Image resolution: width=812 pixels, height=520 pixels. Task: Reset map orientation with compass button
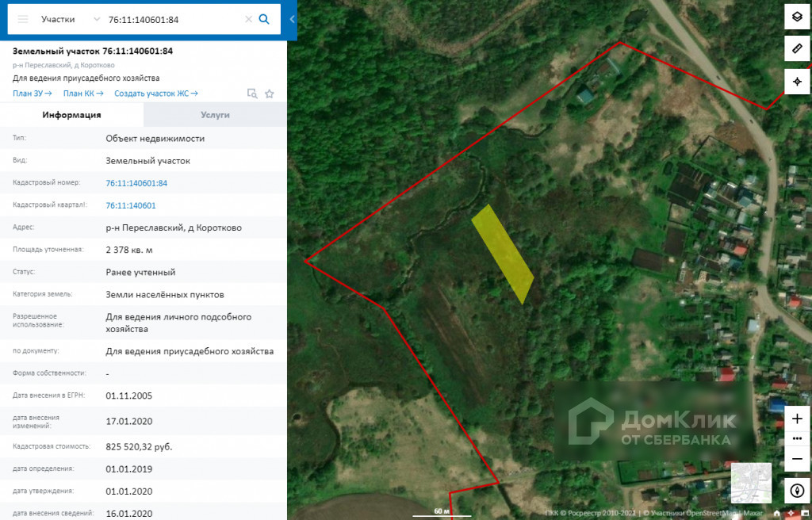(797, 490)
